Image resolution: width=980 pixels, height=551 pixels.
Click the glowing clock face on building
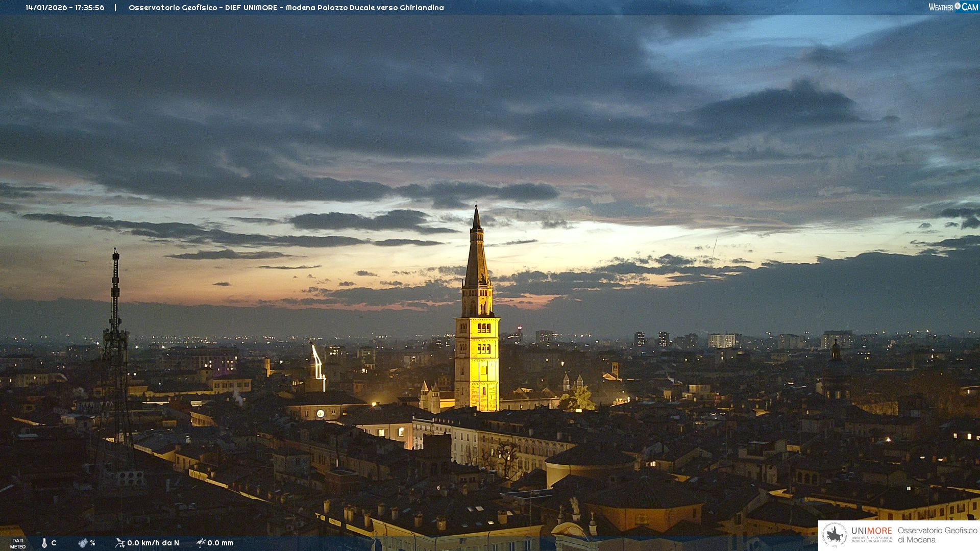(320, 414)
